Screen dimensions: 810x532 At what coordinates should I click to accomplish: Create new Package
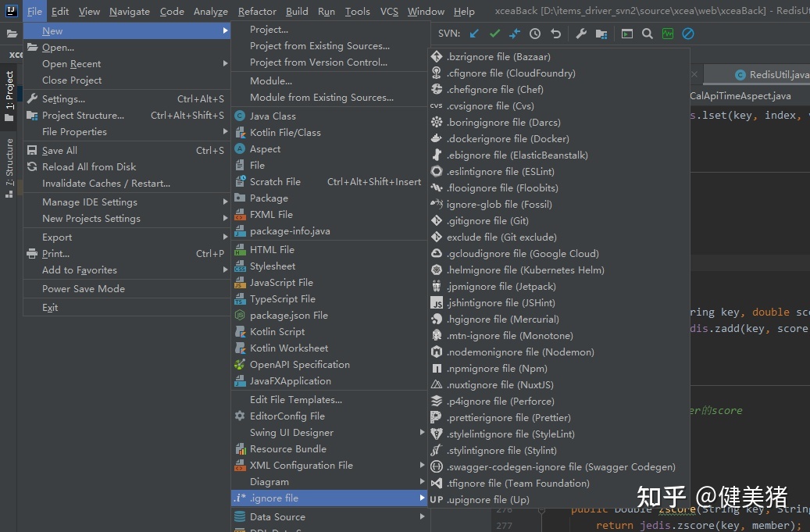click(x=329, y=198)
